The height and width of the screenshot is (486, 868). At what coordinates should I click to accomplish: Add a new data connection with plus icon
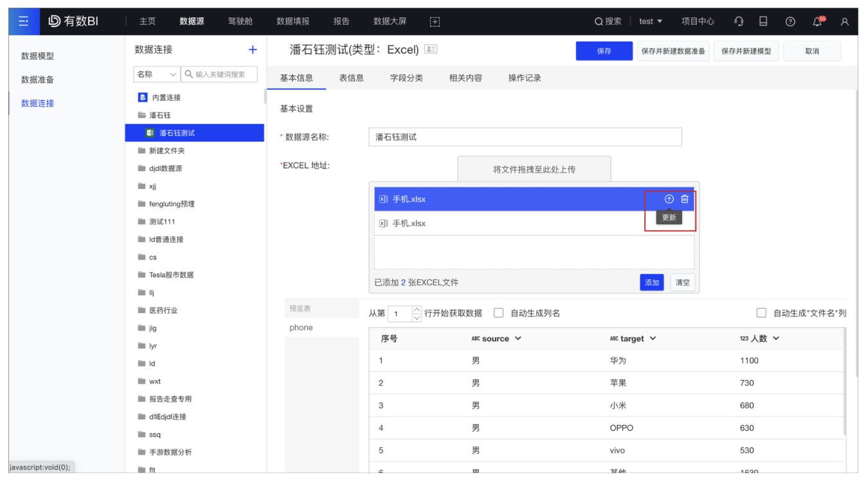click(252, 49)
